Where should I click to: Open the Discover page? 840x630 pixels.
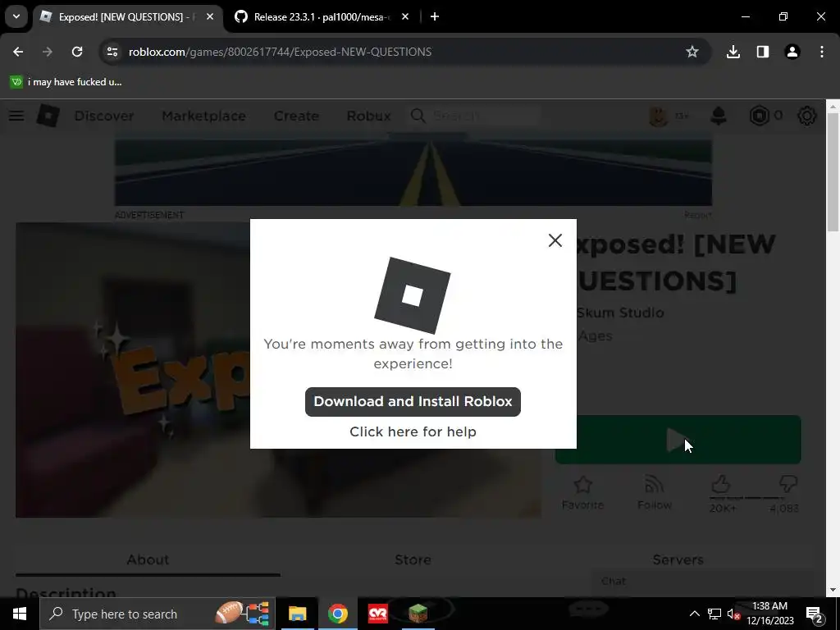(x=104, y=116)
